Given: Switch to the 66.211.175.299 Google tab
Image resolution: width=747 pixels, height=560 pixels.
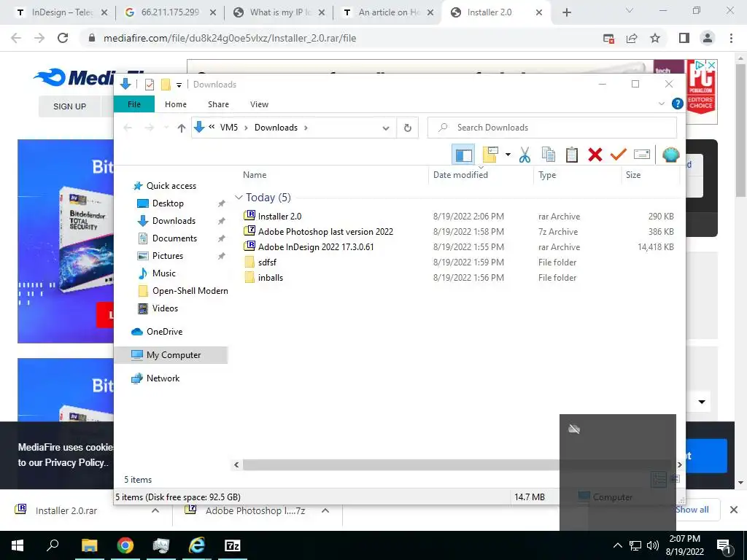Looking at the screenshot, I should point(171,12).
